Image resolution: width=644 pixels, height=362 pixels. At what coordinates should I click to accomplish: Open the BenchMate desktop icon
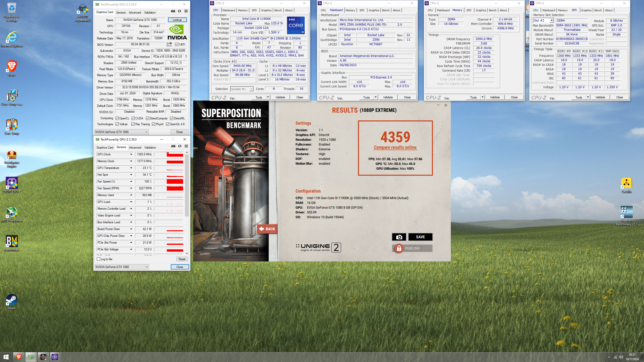tap(12, 243)
